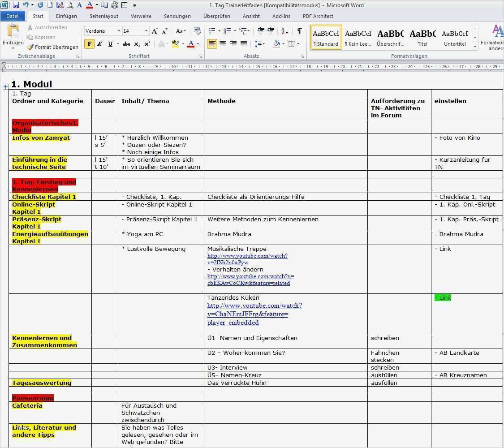Screen dimensions: 504x448
Task: Click the table move handle beside 1. Modul
Action: (x=5, y=86)
